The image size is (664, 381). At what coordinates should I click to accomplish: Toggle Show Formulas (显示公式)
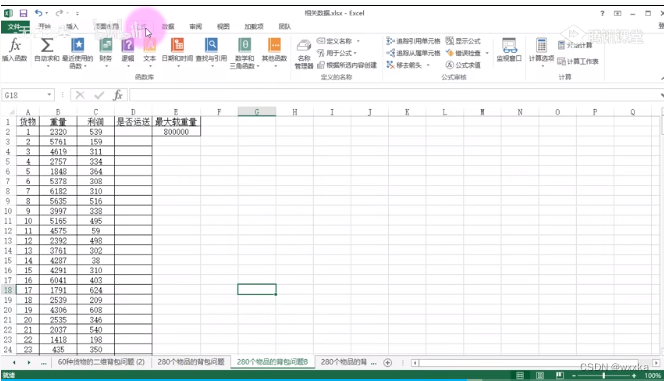click(x=463, y=41)
